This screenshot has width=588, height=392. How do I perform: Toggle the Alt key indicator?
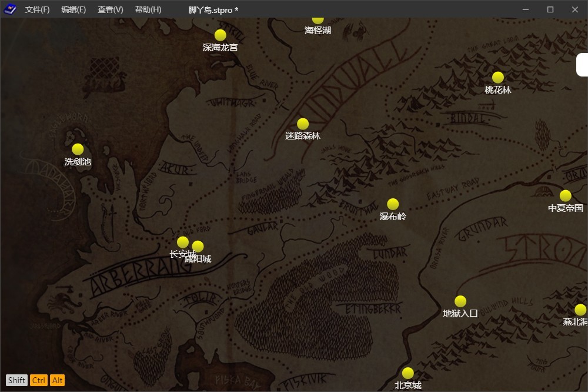click(x=57, y=380)
